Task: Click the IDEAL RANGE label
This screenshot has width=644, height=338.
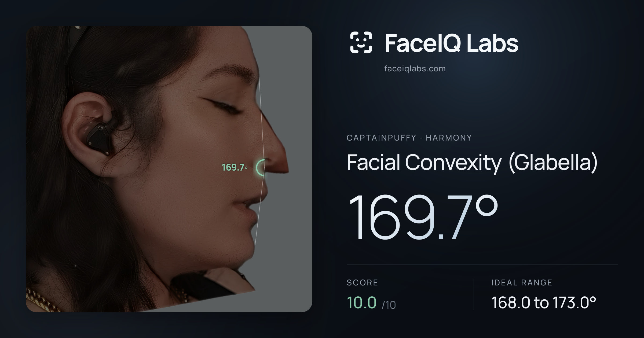Action: (x=522, y=282)
